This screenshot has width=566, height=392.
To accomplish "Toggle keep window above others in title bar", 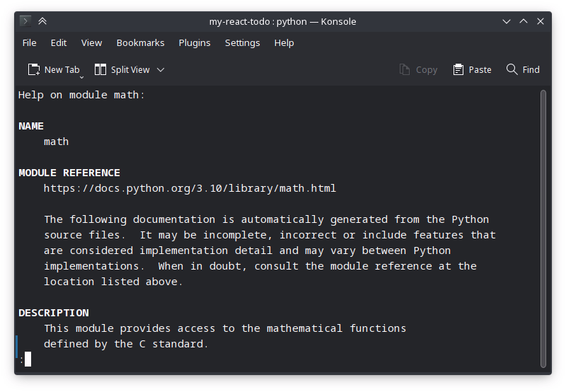I will point(42,21).
